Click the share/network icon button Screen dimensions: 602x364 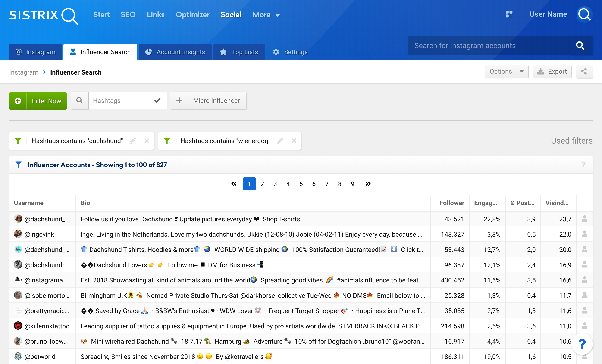click(583, 71)
